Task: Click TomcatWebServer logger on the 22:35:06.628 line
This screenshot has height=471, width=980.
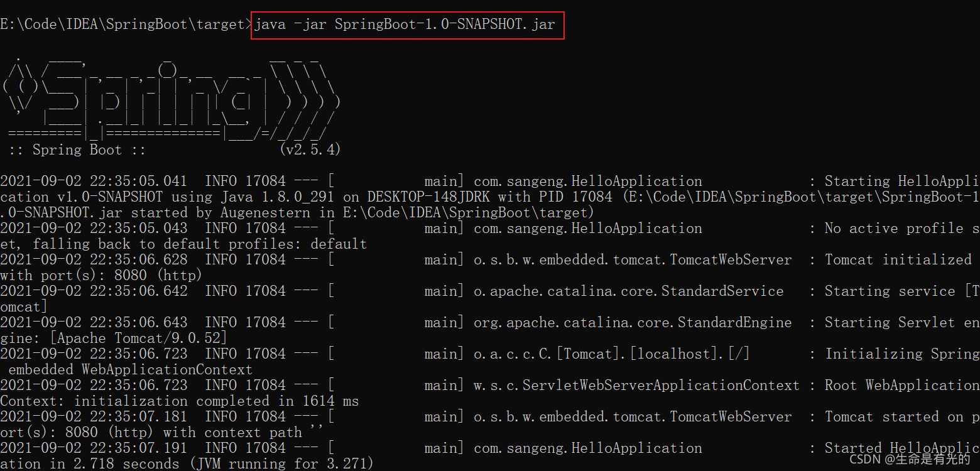Action: pyautogui.click(x=633, y=260)
